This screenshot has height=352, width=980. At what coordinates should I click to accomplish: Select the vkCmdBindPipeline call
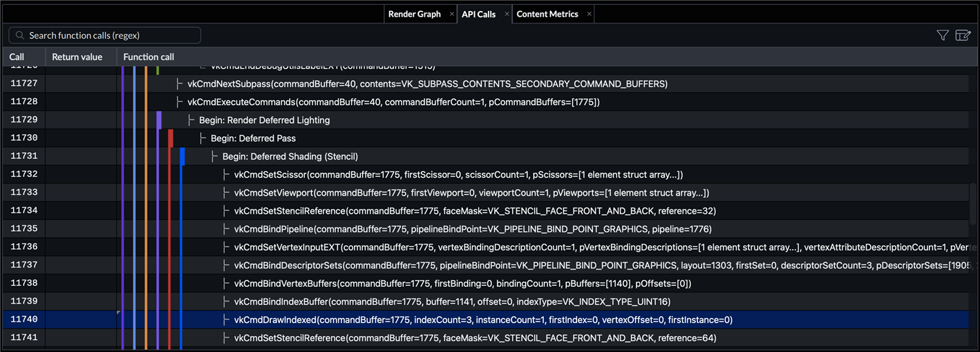tap(473, 229)
